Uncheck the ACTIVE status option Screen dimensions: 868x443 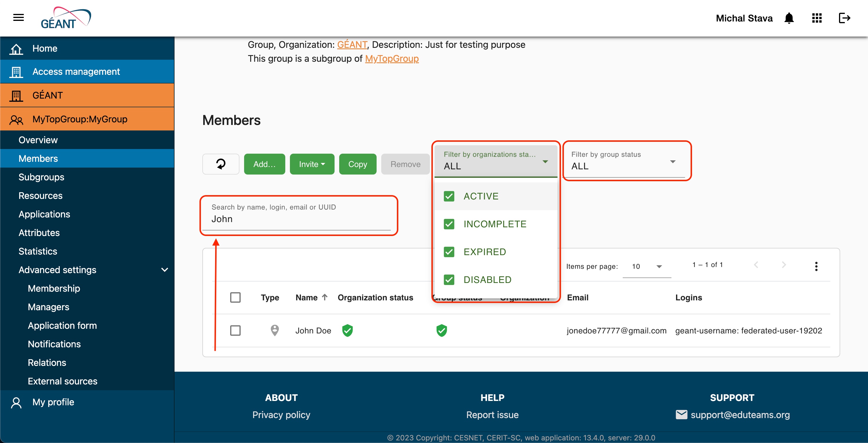tap(449, 196)
